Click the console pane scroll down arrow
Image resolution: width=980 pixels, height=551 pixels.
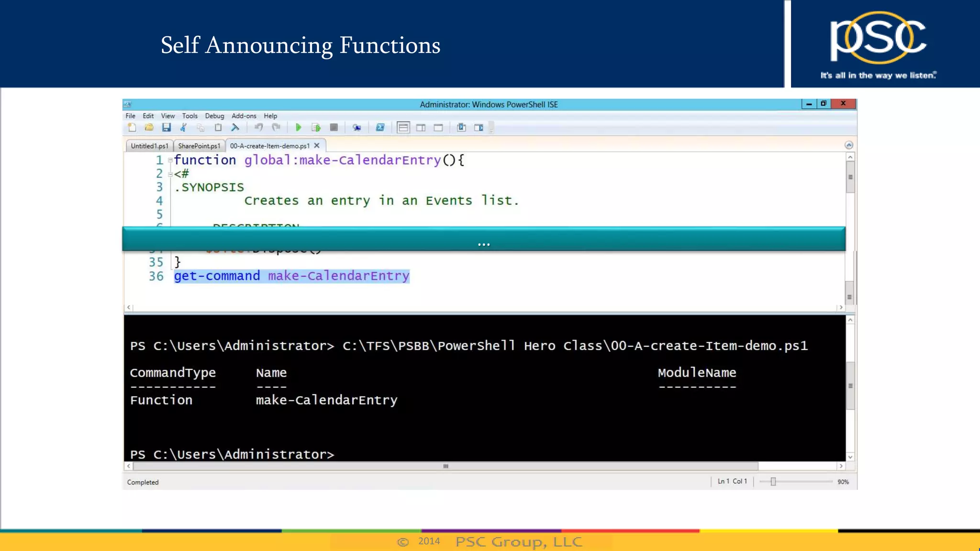point(850,457)
